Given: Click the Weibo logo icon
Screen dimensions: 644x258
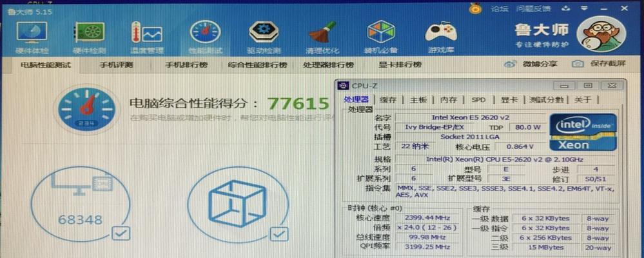Looking at the screenshot, I should [x=510, y=64].
